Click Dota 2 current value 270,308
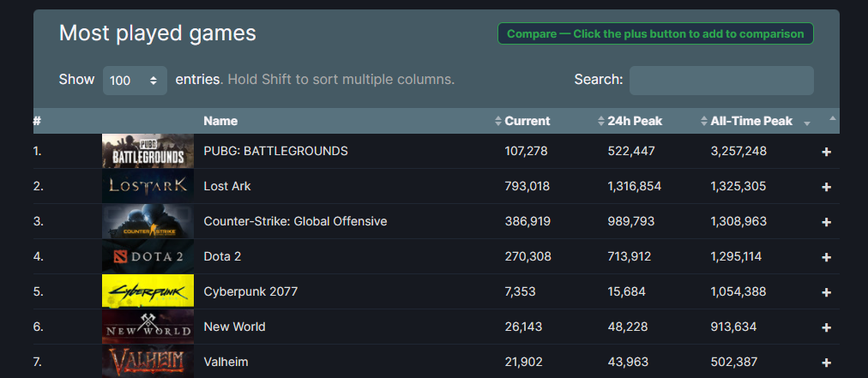The height and width of the screenshot is (378, 868). 528,256
